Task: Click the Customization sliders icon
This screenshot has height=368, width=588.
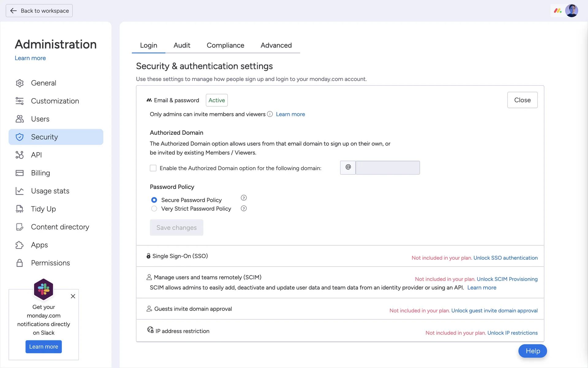Action: point(20,101)
